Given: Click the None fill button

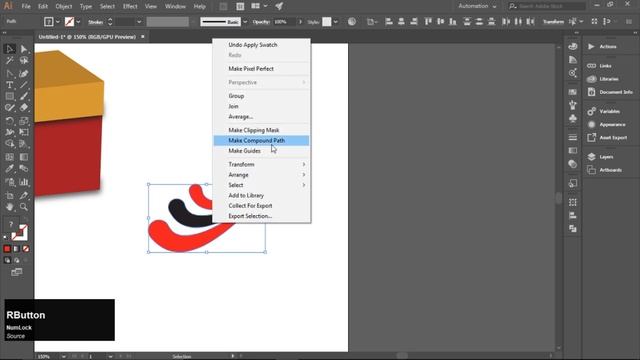Looking at the screenshot, I should (26, 249).
